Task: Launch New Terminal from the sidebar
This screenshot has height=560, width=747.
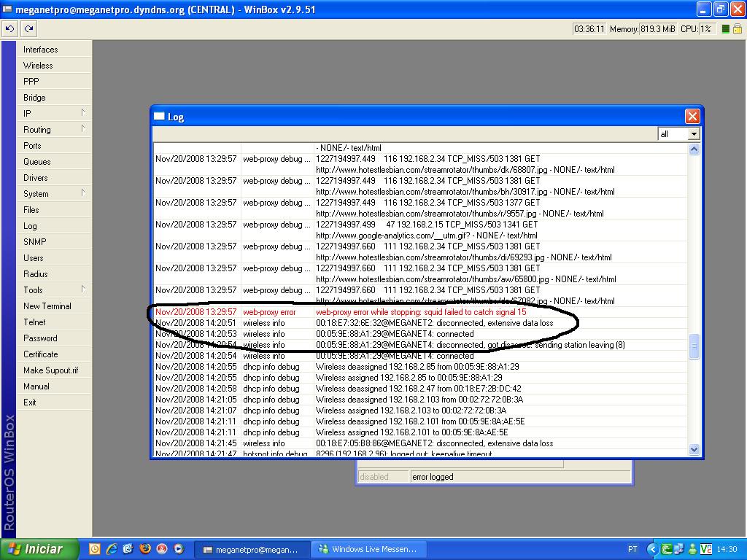Action: [x=54, y=306]
